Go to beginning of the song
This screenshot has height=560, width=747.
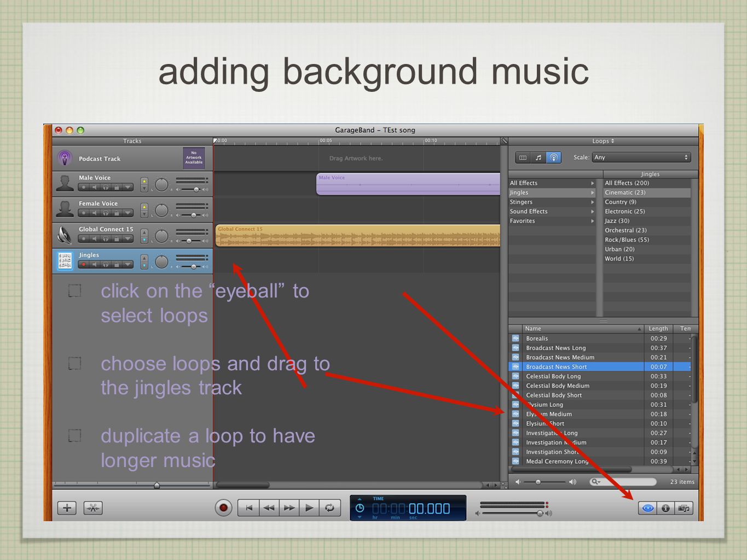pyautogui.click(x=248, y=508)
